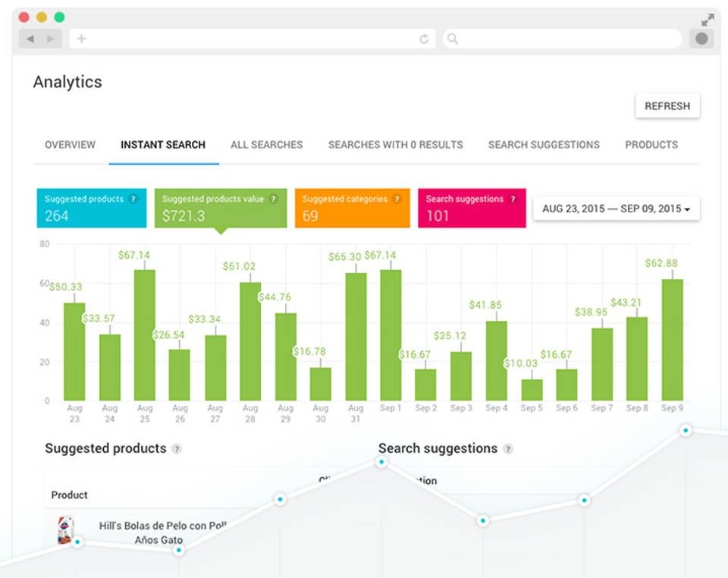Click the search magnifier icon

click(453, 39)
